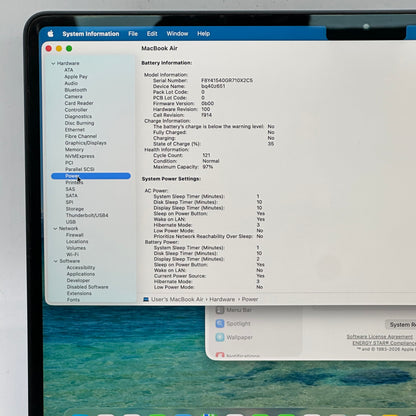416x416 pixels.
Task: Open Menu Bar in System Settings sidebar
Action: [234, 310]
